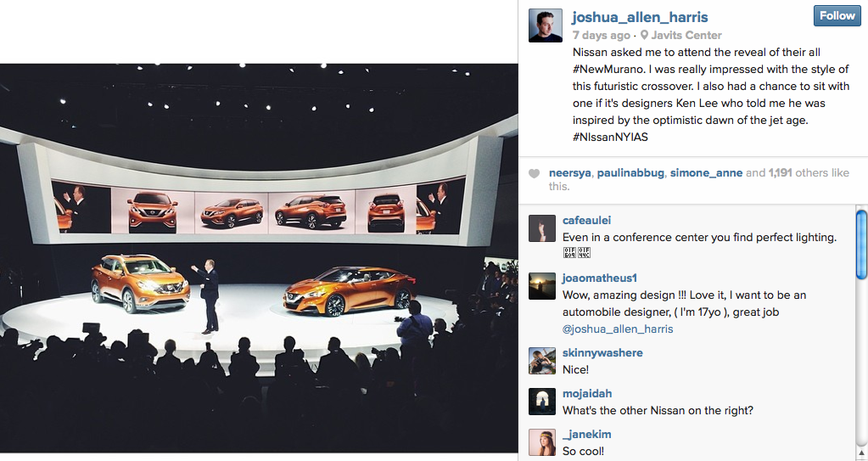Screen dimensions: 868x461
Task: Click the Follow button
Action: [x=837, y=15]
